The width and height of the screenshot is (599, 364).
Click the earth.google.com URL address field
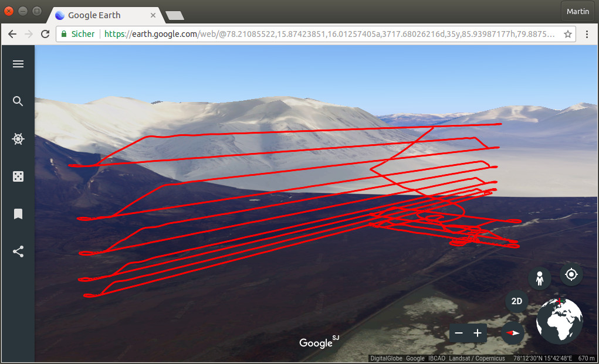pyautogui.click(x=316, y=34)
